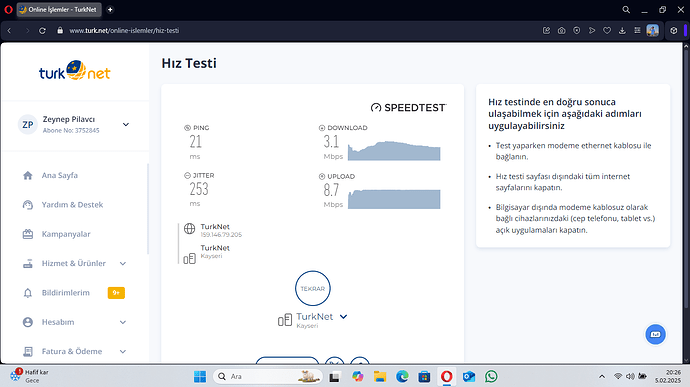The image size is (690, 387).
Task: Expand the Zeynep Pilavcı account dropdown
Action: pos(126,125)
